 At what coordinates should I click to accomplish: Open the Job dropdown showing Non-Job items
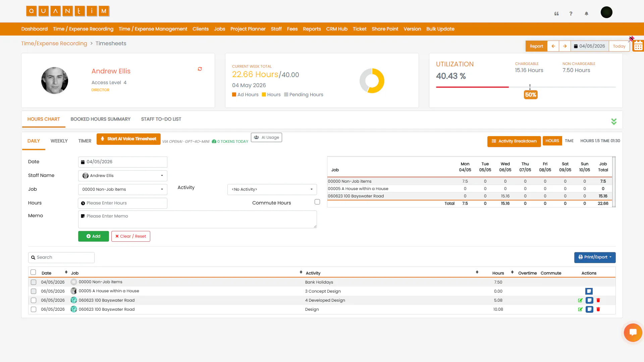[123, 189]
